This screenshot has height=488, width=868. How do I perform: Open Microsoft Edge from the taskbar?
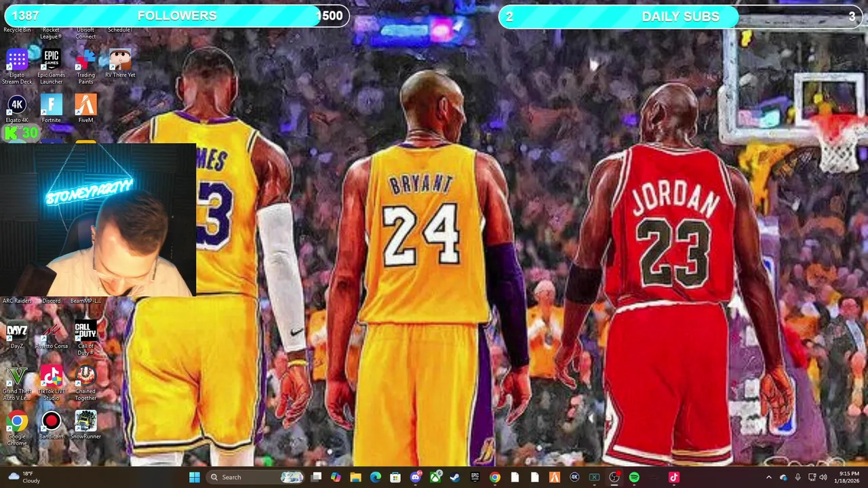(376, 477)
